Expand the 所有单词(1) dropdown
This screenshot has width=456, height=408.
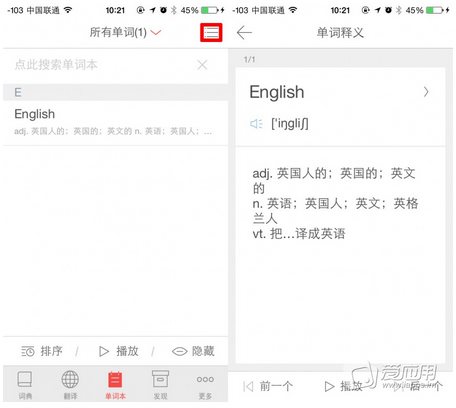tap(125, 32)
